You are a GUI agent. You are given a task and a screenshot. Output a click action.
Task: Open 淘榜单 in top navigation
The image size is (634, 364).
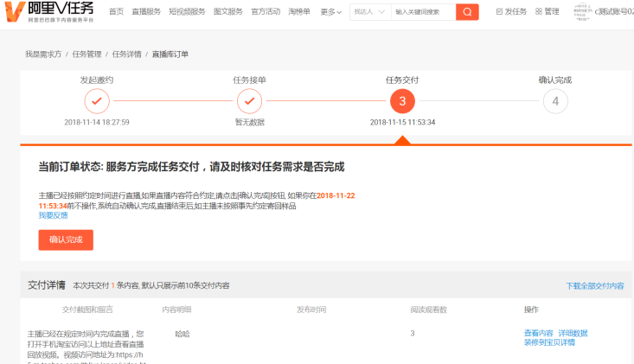299,12
